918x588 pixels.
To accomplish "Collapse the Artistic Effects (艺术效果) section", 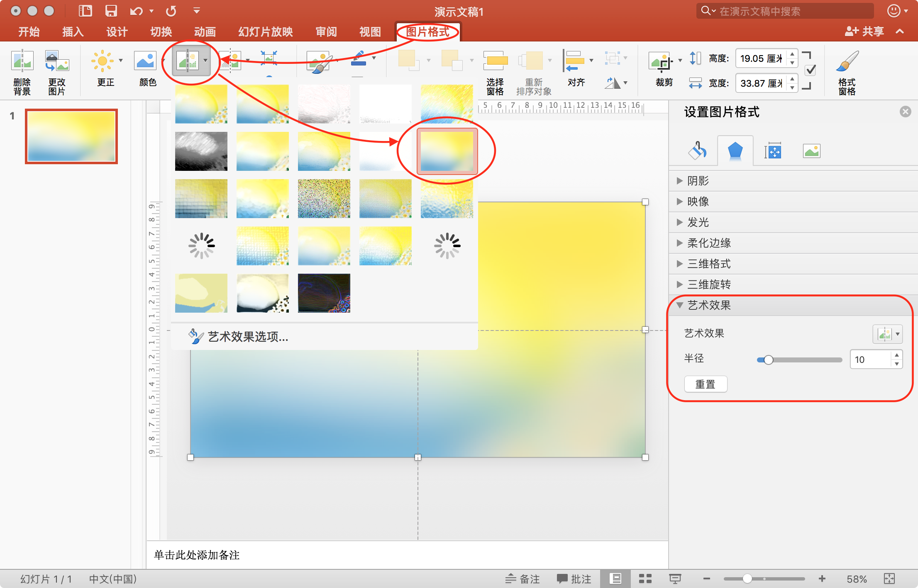I will click(709, 305).
